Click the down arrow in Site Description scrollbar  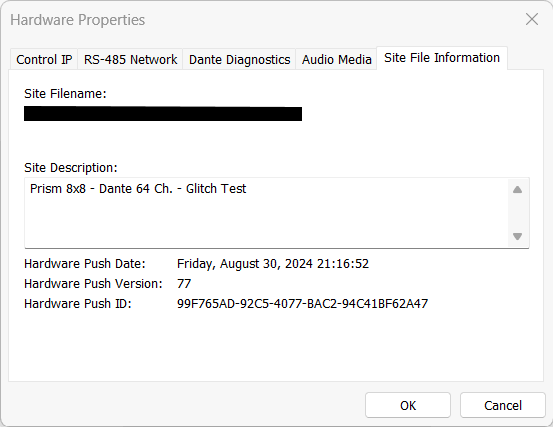point(517,236)
